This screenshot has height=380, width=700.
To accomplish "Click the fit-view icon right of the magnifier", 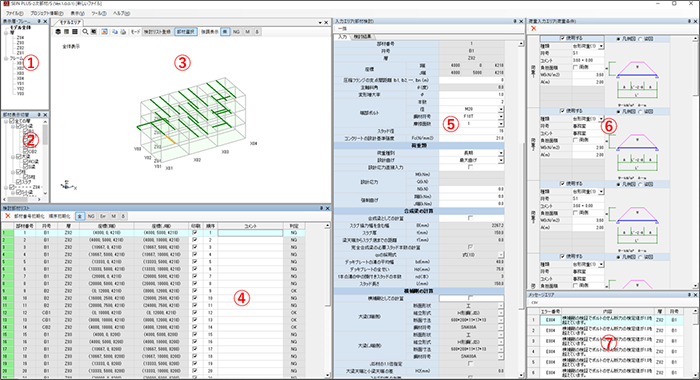I will pyautogui.click(x=93, y=32).
